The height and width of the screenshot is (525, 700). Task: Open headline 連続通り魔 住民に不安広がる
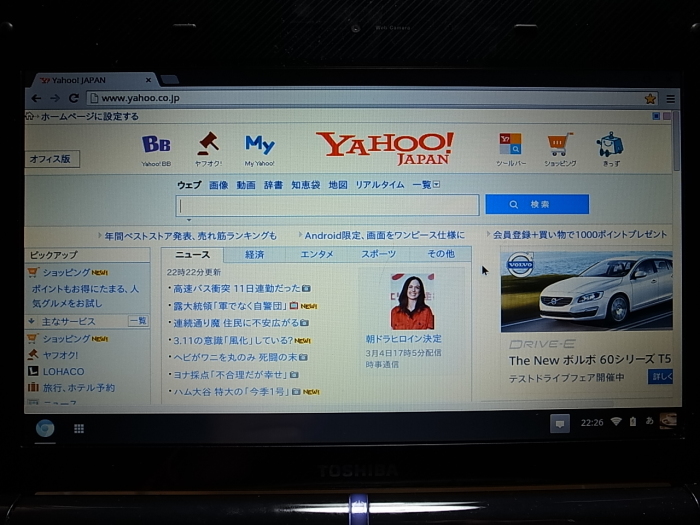click(x=236, y=323)
